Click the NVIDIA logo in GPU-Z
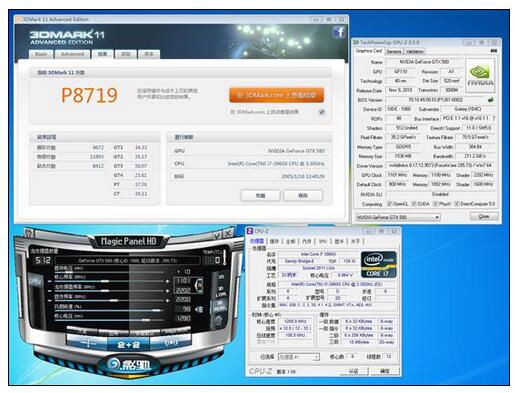This screenshot has width=515, height=393. pos(480,75)
